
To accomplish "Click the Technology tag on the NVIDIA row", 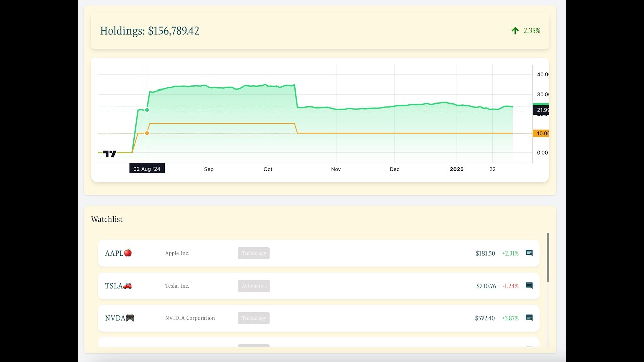I will [x=254, y=318].
